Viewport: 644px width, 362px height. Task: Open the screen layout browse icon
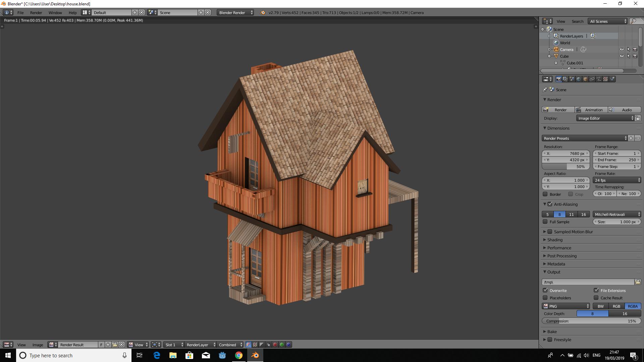coord(87,12)
